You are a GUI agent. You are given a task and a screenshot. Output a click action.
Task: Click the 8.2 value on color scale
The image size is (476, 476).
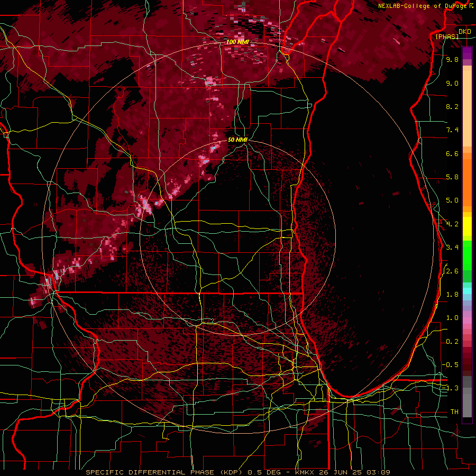pos(452,106)
